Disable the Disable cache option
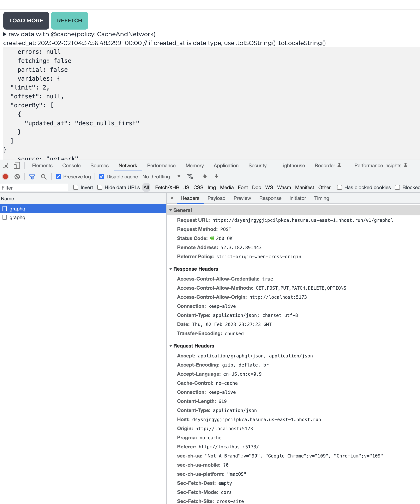This screenshot has width=420, height=504. pos(102,177)
